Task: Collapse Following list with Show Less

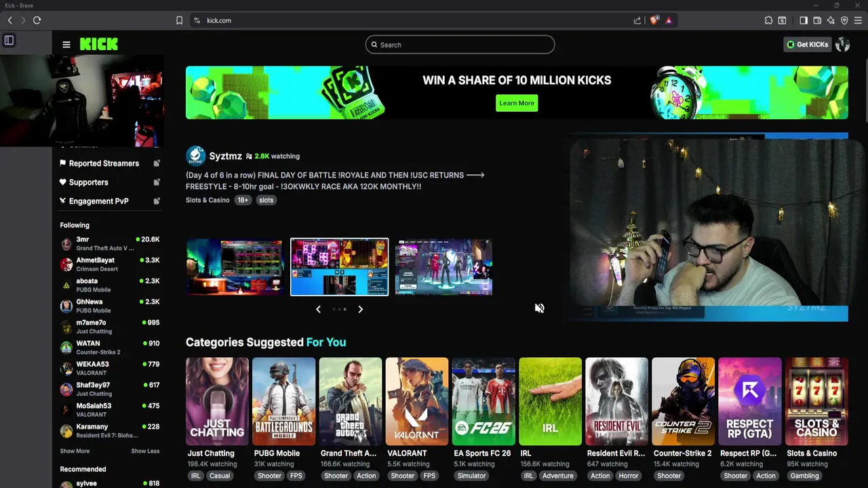Action: (145, 451)
